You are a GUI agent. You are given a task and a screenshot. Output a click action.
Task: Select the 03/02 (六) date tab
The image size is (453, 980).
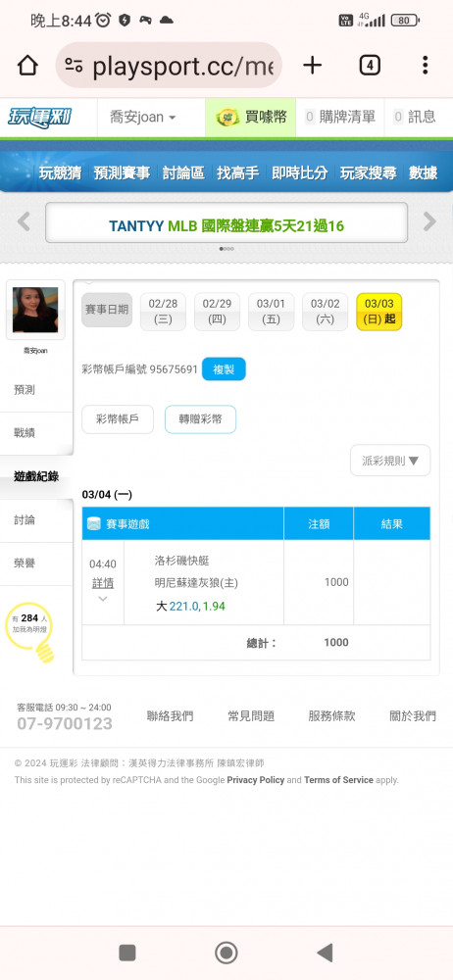coord(326,312)
